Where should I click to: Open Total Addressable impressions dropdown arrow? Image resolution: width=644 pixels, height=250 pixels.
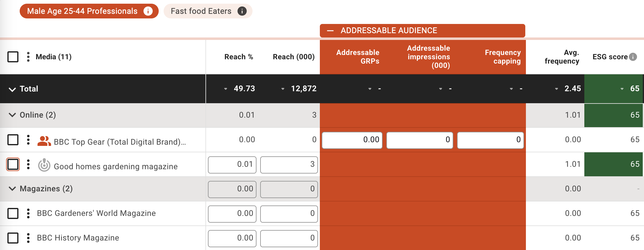[x=441, y=89]
